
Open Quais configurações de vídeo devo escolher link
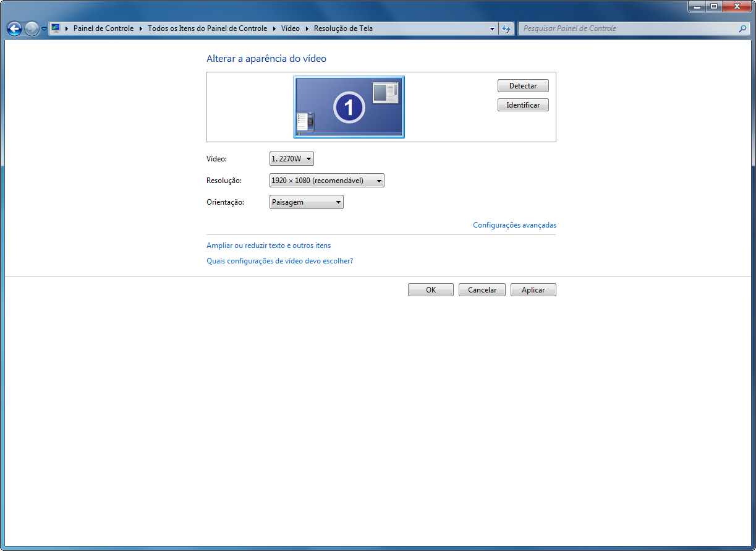tap(279, 261)
